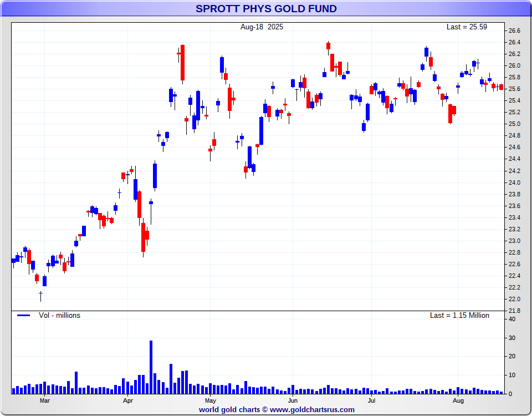
Task: Click the Jul month axis label
Action: click(371, 400)
